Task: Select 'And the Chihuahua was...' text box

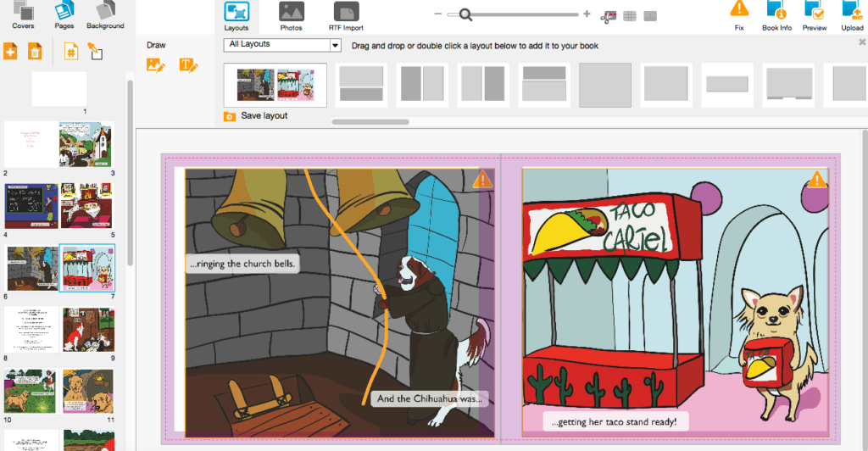Action: 430,398
